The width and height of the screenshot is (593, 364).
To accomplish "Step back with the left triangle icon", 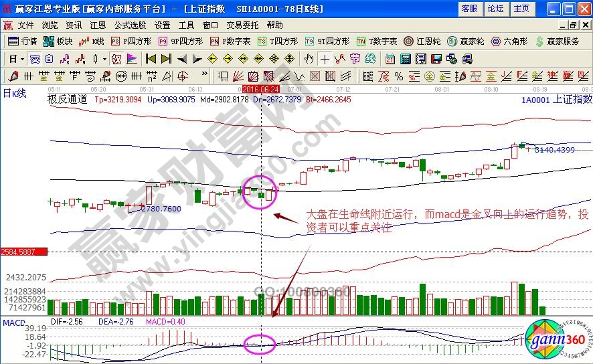I will (x=182, y=59).
